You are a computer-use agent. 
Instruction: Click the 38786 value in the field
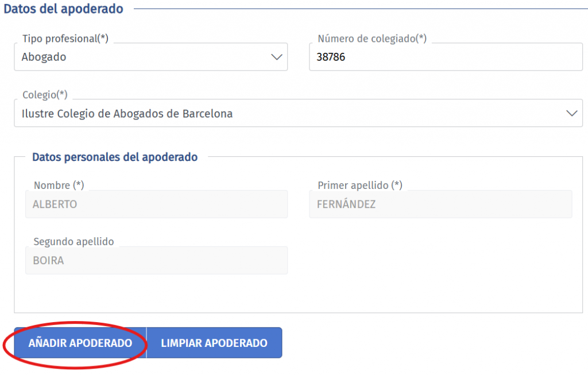[x=331, y=57]
